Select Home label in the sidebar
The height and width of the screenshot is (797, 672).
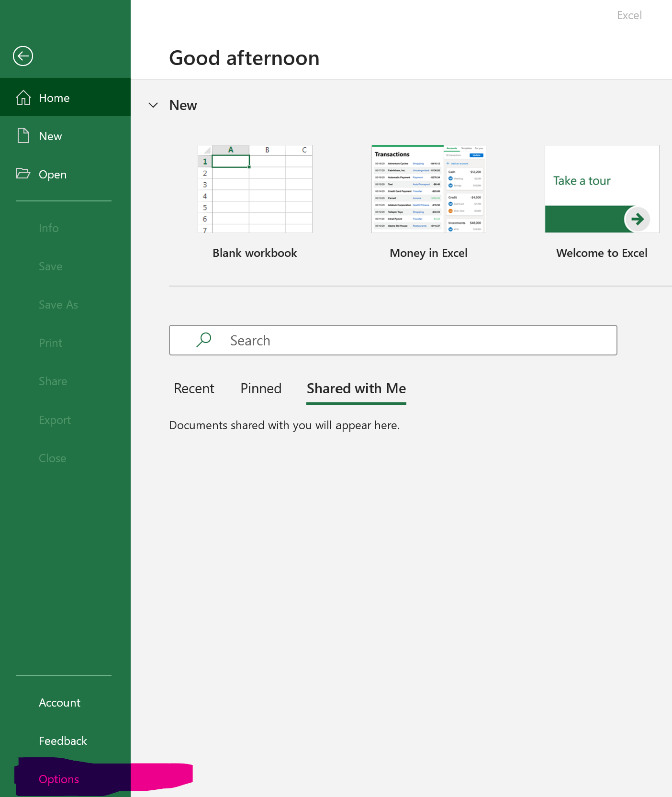(54, 98)
